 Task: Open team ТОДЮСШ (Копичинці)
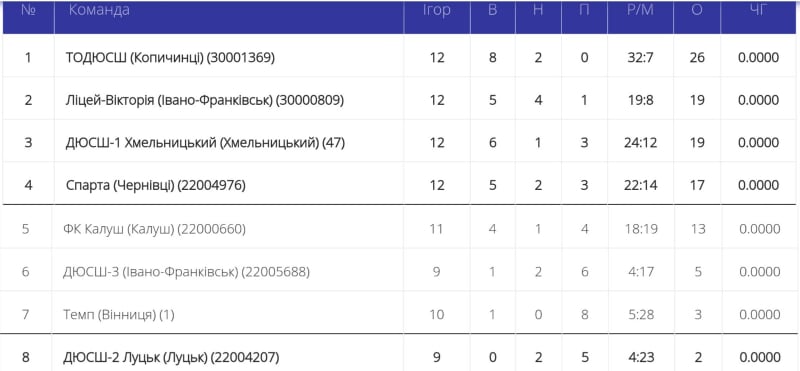170,58
